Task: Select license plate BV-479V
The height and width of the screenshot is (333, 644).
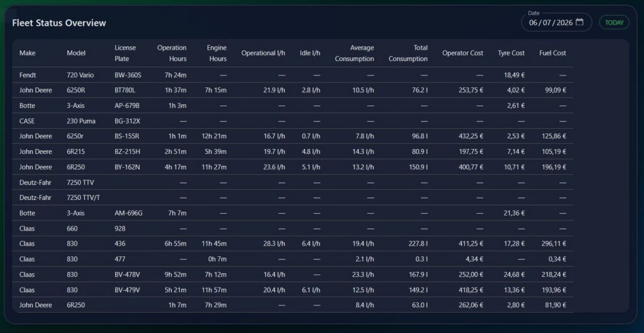Action: [x=127, y=290]
